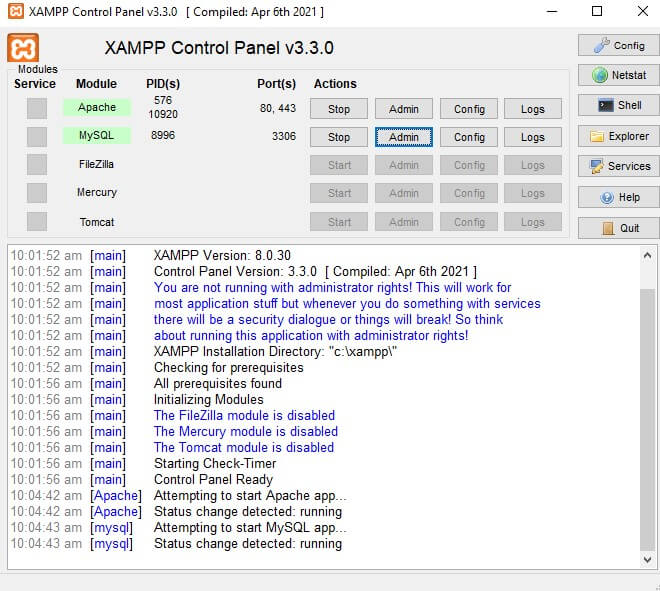Click MySQL port value 3306

[284, 136]
